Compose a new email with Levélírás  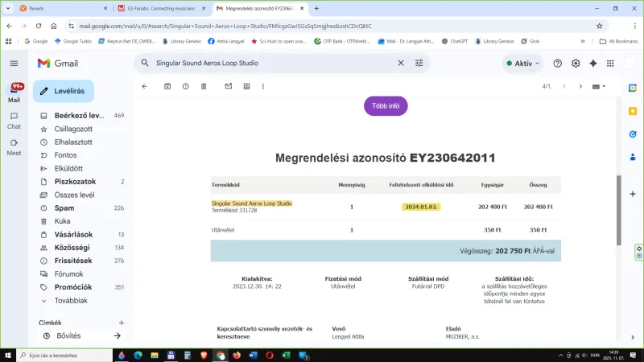[x=64, y=91]
